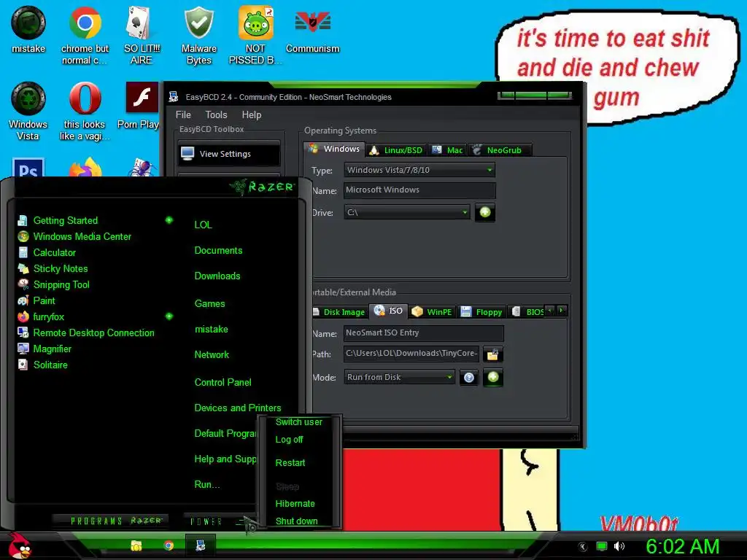Open the NOT PISSED B... desktop icon

click(255, 35)
